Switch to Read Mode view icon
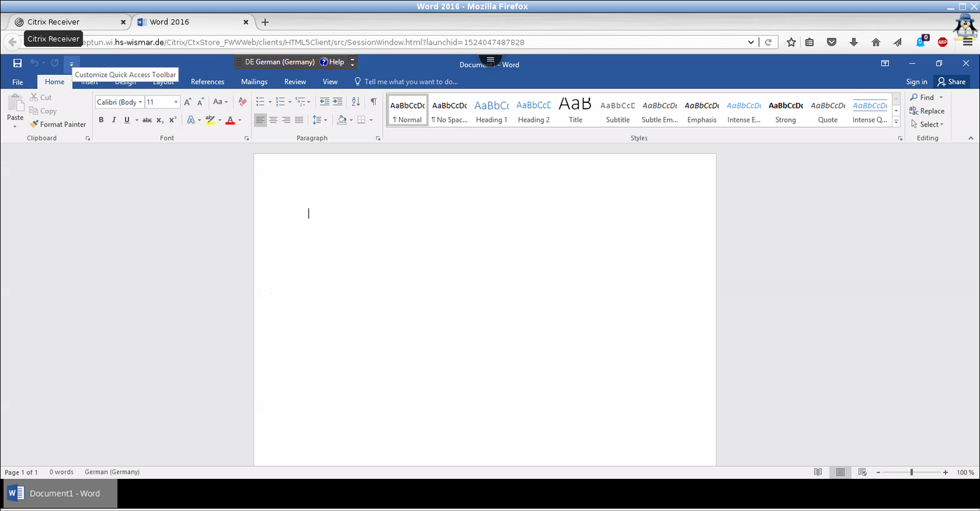 tap(818, 472)
